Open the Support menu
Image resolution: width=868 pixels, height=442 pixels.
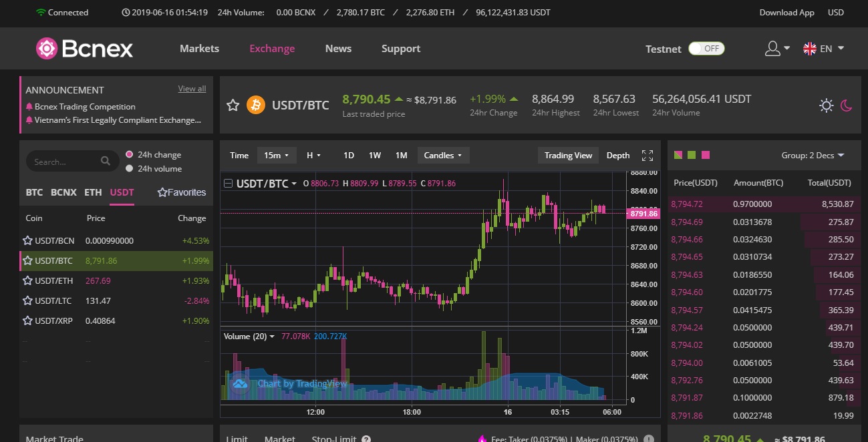point(401,48)
